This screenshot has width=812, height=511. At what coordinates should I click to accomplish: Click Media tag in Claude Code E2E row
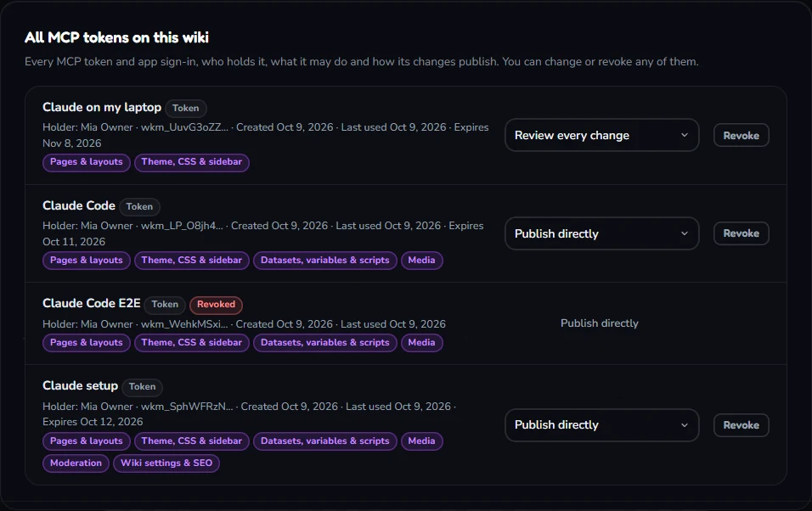click(x=421, y=343)
